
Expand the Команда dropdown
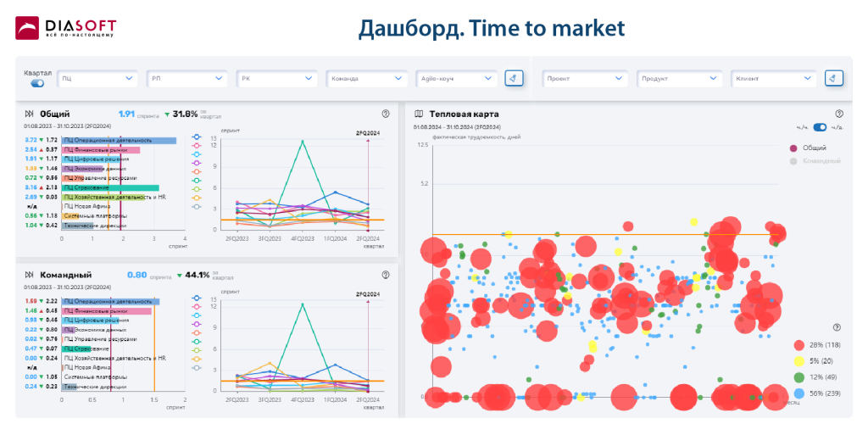click(x=366, y=79)
